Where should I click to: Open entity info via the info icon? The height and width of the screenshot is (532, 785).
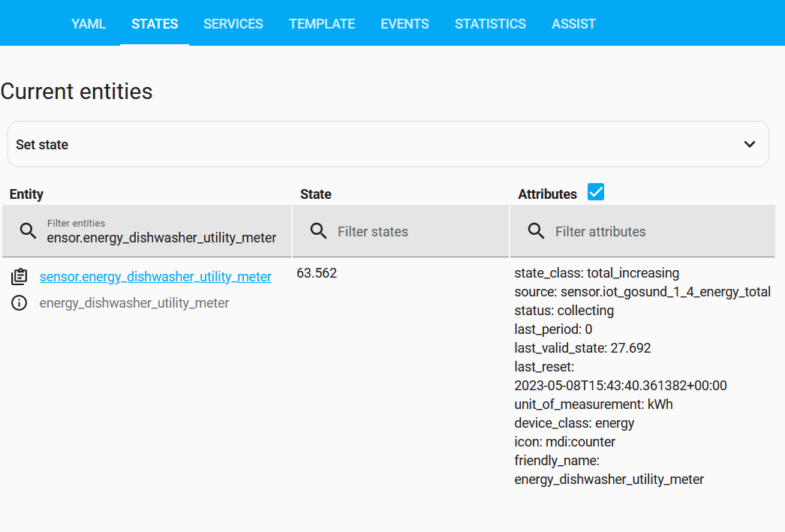tap(20, 303)
